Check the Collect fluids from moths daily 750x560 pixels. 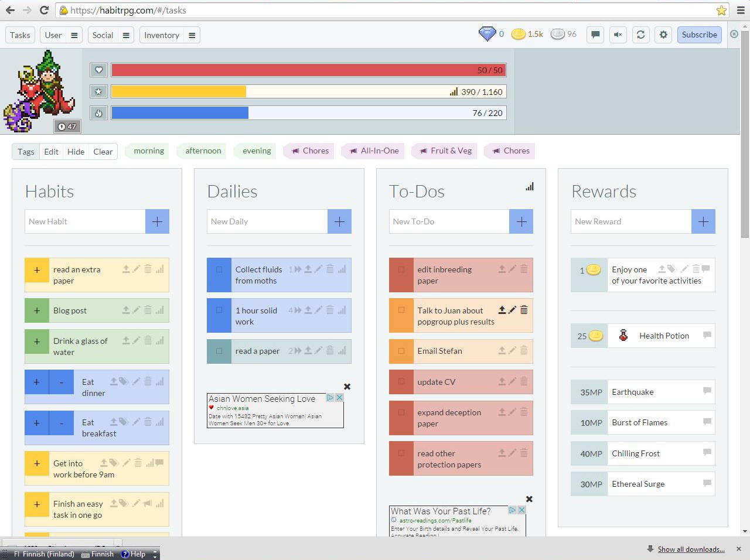pyautogui.click(x=219, y=270)
